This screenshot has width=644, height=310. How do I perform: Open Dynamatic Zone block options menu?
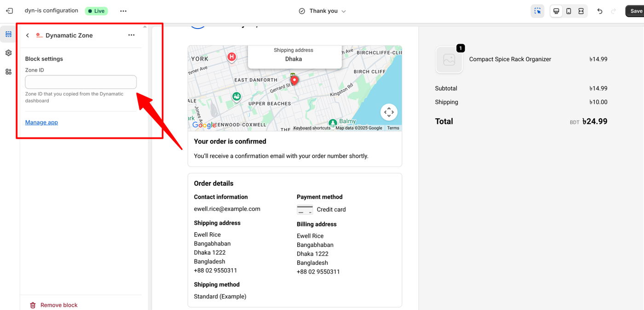[132, 35]
